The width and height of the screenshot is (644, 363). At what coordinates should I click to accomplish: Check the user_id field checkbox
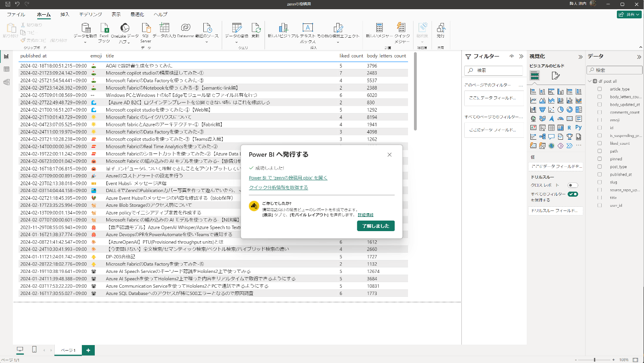(x=599, y=205)
